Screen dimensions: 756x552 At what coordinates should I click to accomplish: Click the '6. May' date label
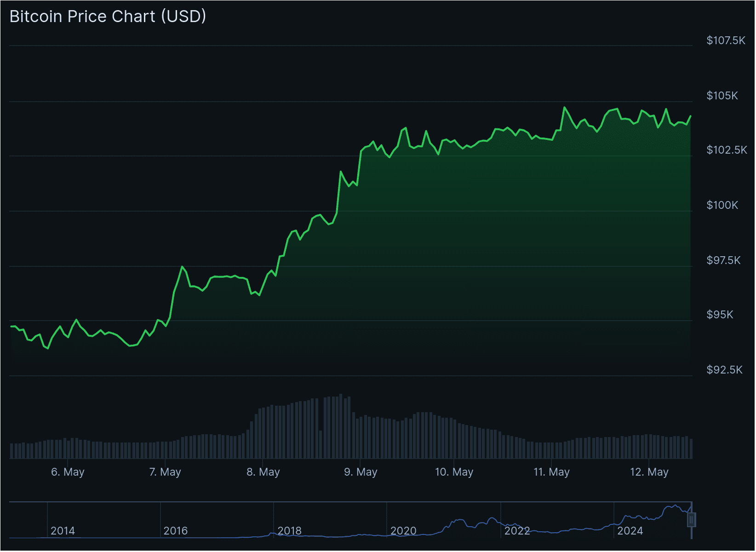pos(68,472)
